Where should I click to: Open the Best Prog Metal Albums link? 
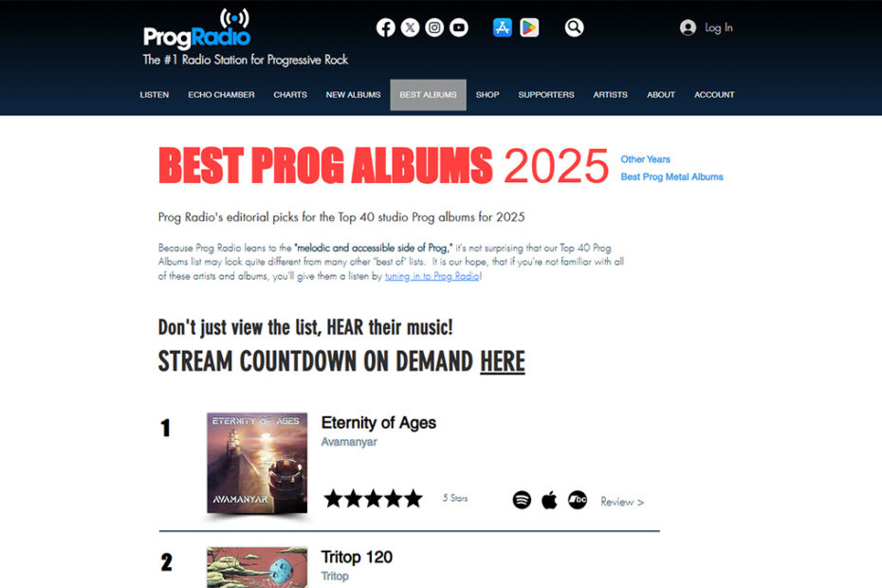point(671,176)
